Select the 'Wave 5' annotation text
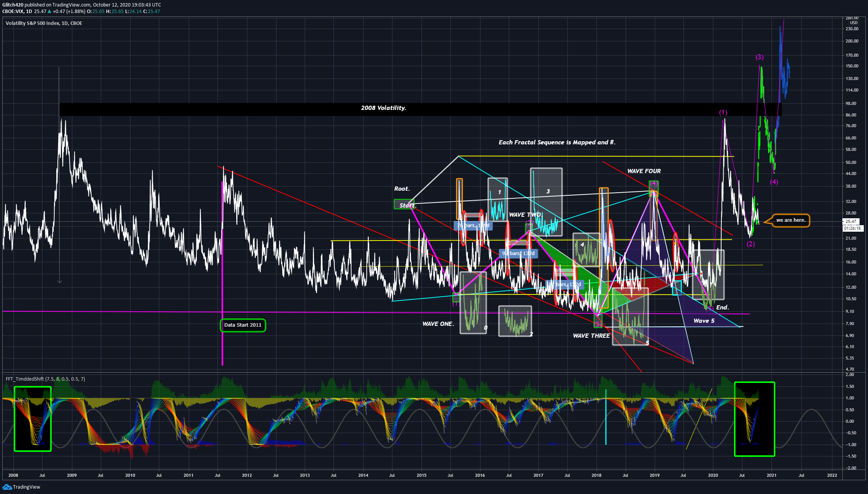The width and height of the screenshot is (868, 494). click(x=704, y=321)
